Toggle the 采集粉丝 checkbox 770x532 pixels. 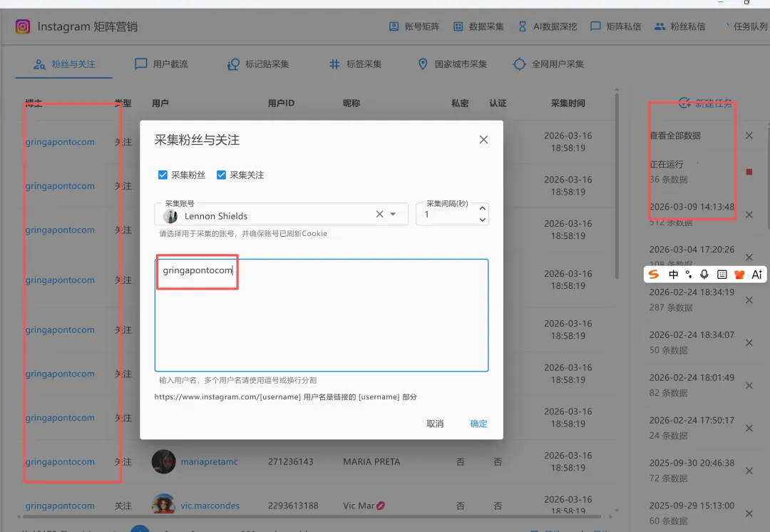coord(163,175)
